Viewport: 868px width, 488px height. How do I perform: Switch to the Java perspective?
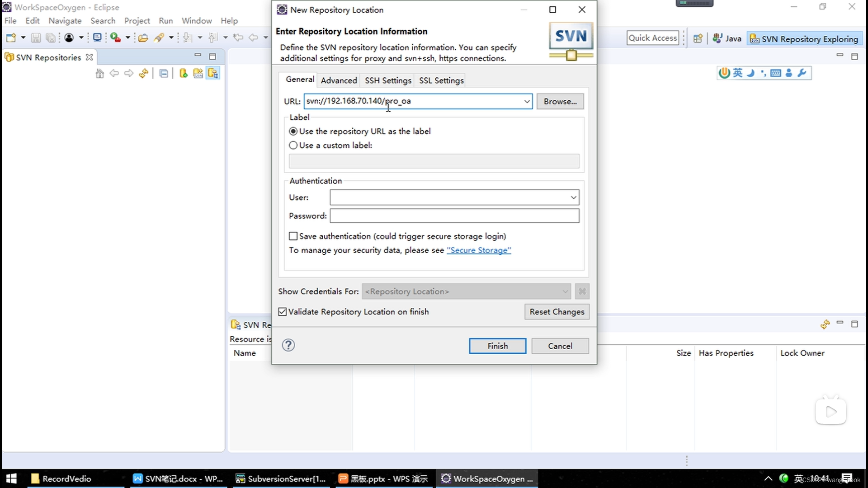point(727,39)
